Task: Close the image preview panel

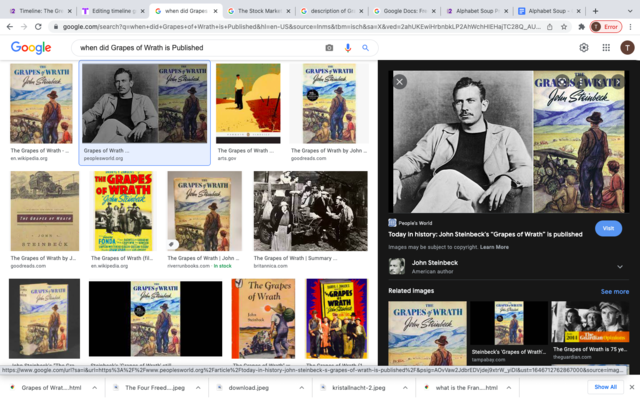Action: click(x=400, y=82)
